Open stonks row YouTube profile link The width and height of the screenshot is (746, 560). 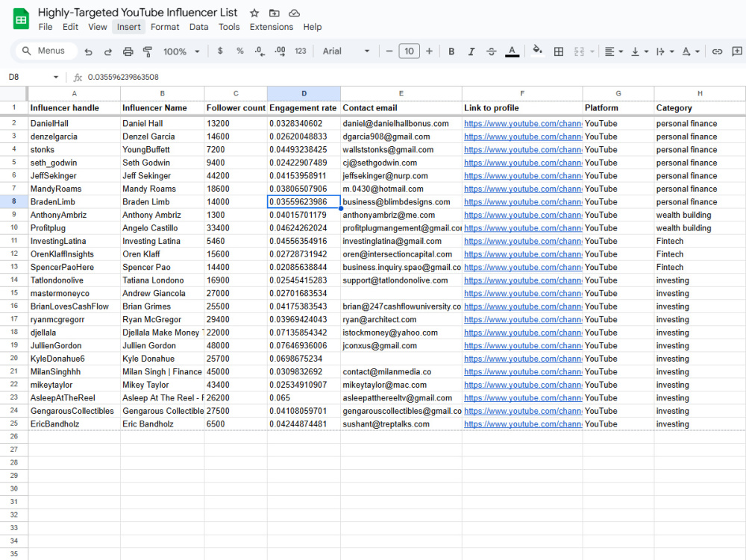point(523,150)
